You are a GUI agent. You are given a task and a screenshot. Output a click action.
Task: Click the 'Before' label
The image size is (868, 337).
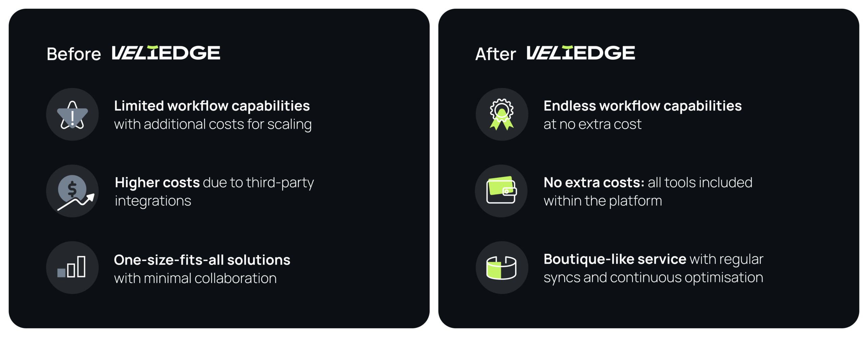tap(74, 54)
